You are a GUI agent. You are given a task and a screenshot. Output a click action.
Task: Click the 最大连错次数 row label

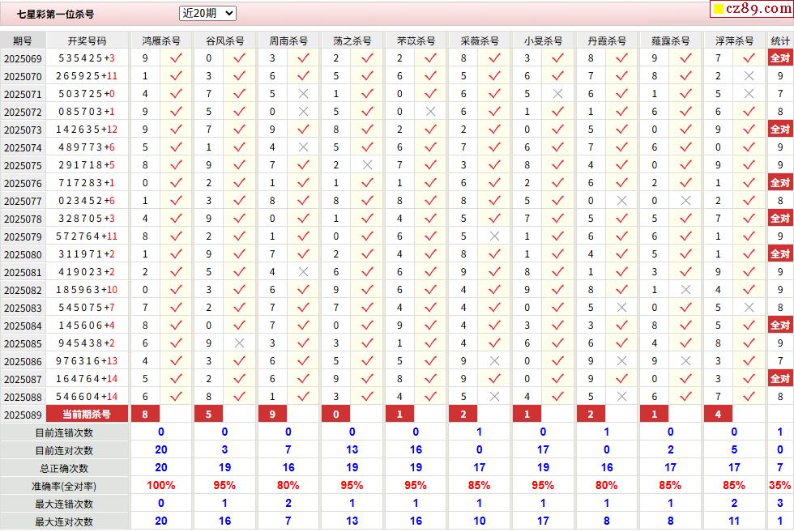tap(64, 504)
